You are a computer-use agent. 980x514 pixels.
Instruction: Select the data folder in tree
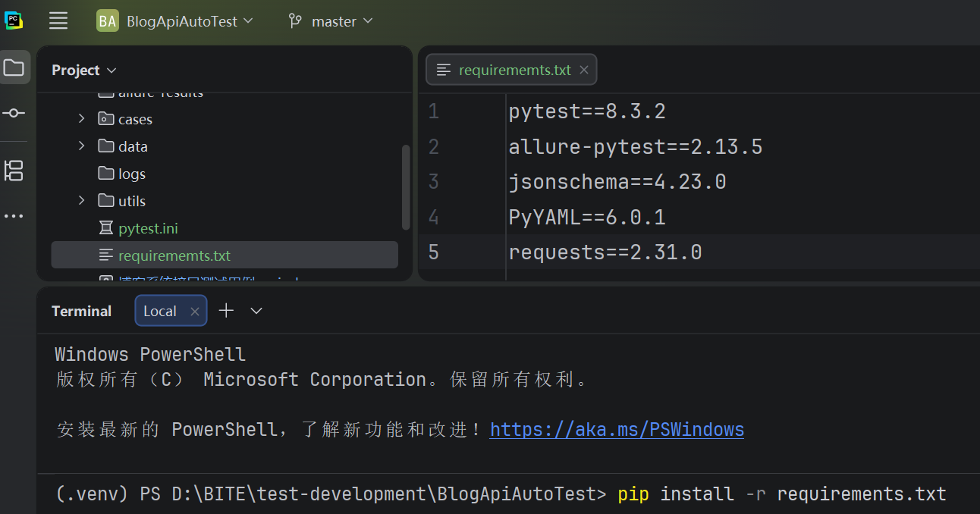pyautogui.click(x=133, y=146)
